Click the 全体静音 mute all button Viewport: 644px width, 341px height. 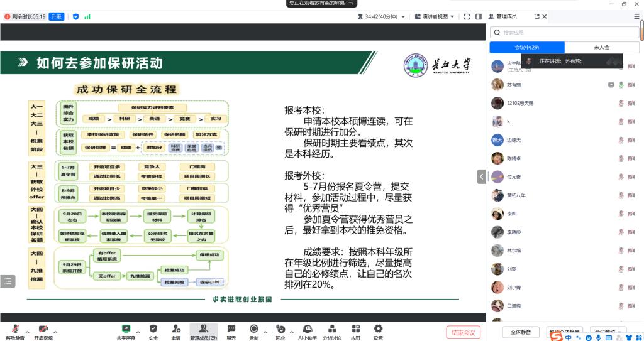click(520, 332)
